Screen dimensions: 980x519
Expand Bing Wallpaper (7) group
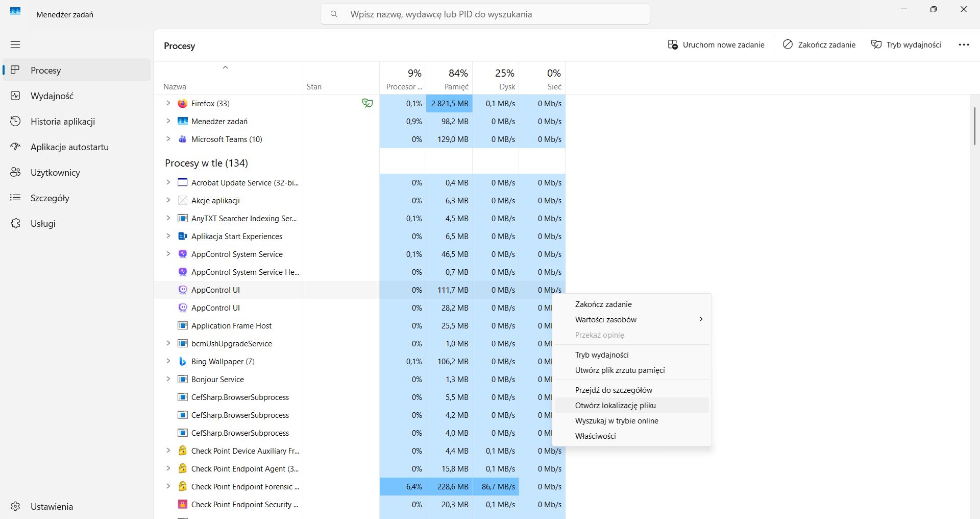[x=168, y=361]
